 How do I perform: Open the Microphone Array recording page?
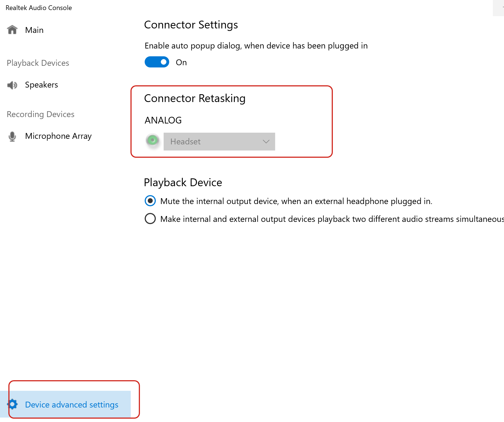pyautogui.click(x=58, y=136)
